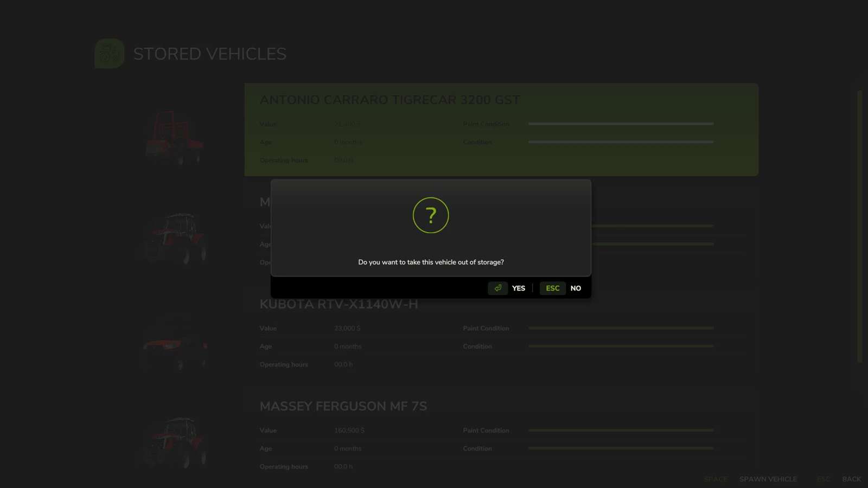
Task: Click the ESC key badge beside NO
Action: tap(552, 288)
